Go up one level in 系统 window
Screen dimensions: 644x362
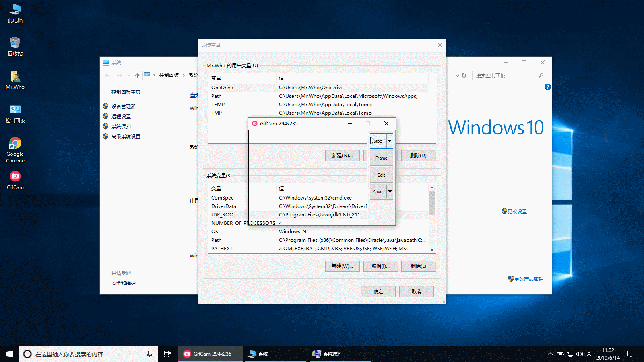click(x=137, y=75)
